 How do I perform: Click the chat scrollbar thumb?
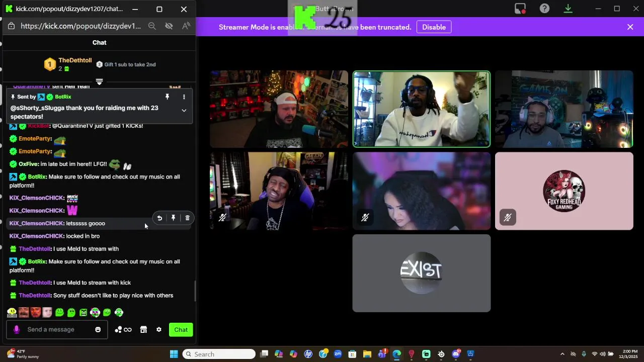click(x=195, y=291)
